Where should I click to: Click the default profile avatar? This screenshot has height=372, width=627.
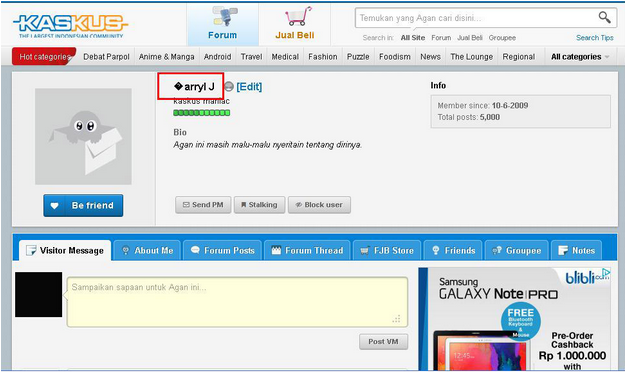click(x=83, y=136)
